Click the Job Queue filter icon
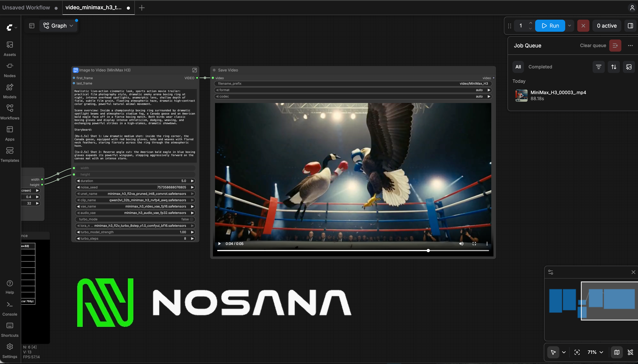 click(x=598, y=67)
